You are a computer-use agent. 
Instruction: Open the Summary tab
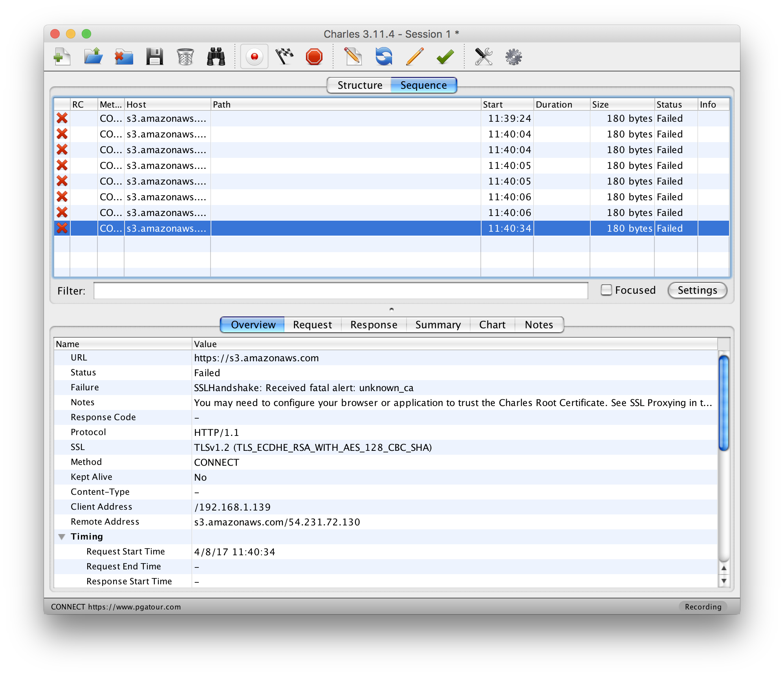pos(438,325)
